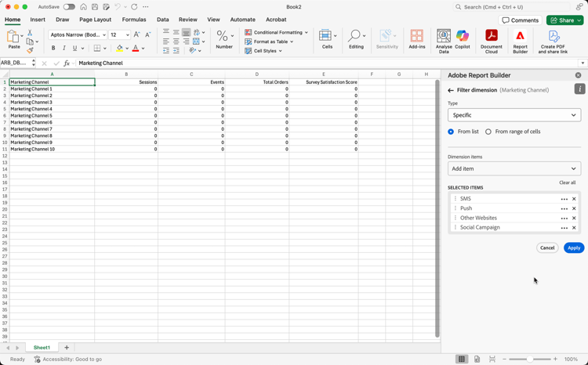Click the Redo arrow in title bar
588x365 pixels.
tap(134, 7)
